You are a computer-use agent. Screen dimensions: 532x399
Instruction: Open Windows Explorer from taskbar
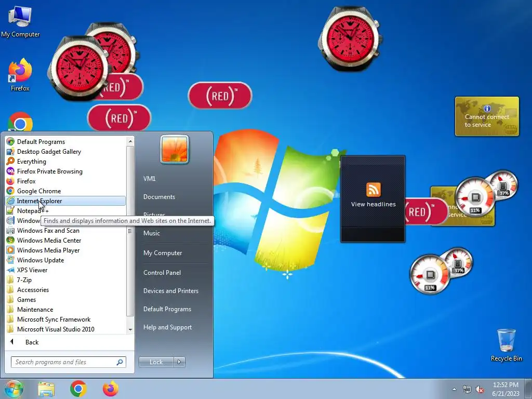(46, 389)
